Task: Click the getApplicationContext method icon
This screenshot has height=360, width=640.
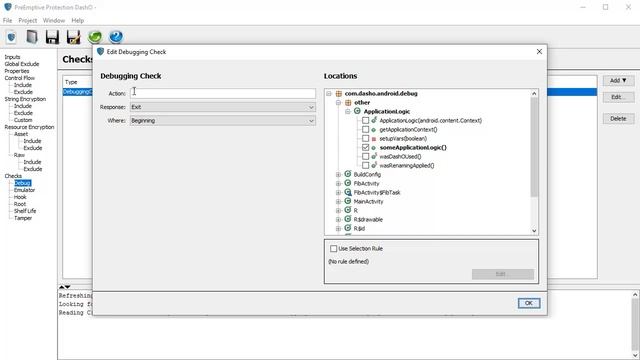Action: coord(373,130)
